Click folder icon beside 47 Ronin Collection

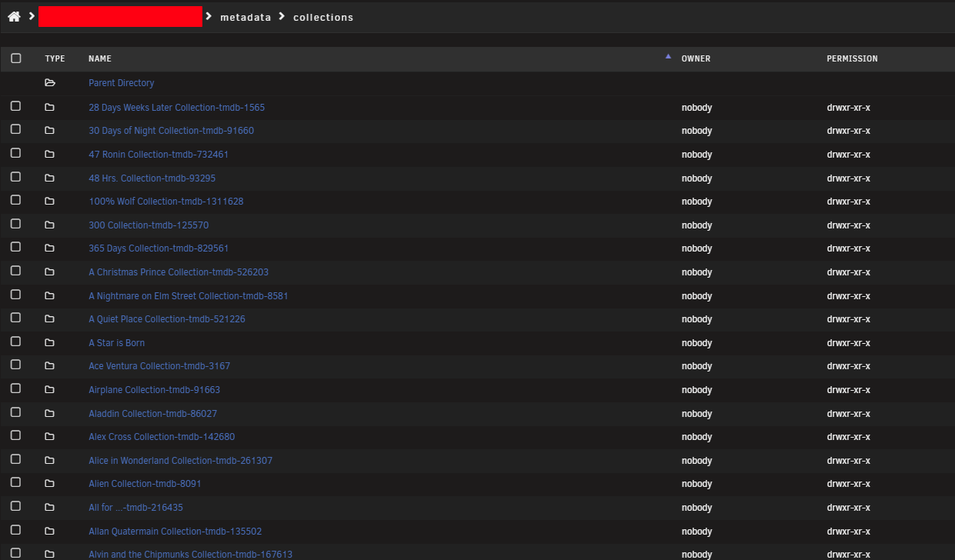50,154
